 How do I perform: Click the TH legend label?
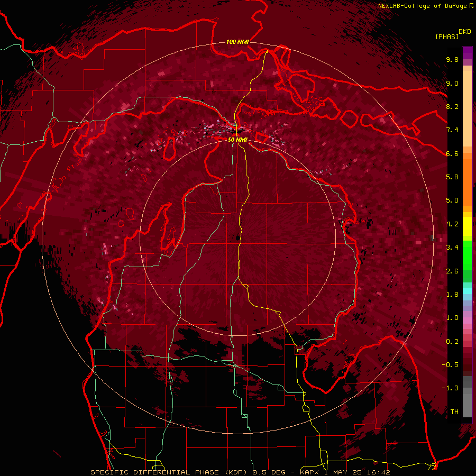pyautogui.click(x=454, y=412)
